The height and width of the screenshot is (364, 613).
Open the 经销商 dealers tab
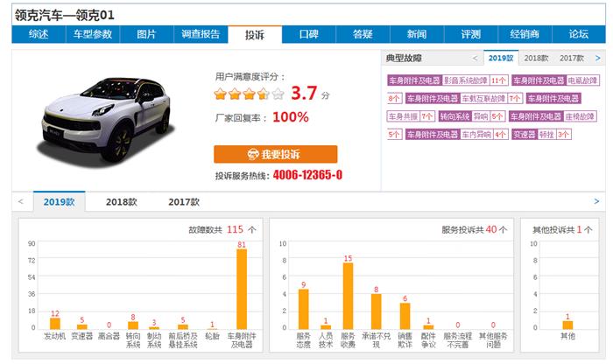tap(525, 34)
